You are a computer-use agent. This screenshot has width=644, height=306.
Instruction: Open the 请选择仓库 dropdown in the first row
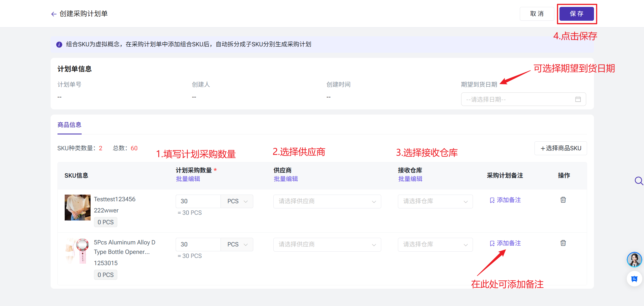[x=435, y=201]
